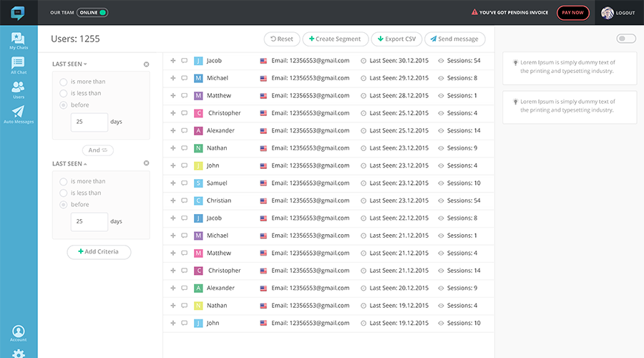Open chat icon for Nathan 23.12.2015 row
Viewport: 644px width, 358px height.
click(185, 148)
